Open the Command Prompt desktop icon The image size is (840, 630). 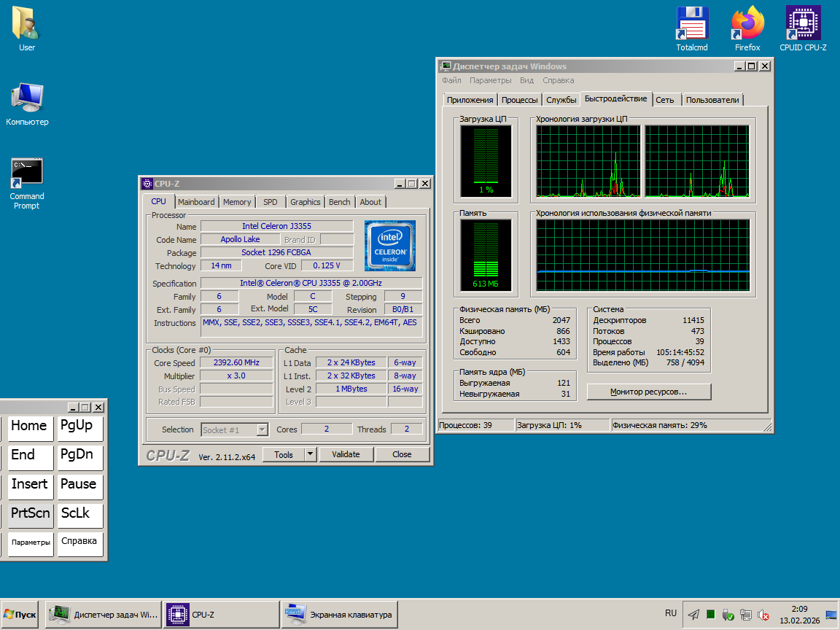coord(27,173)
